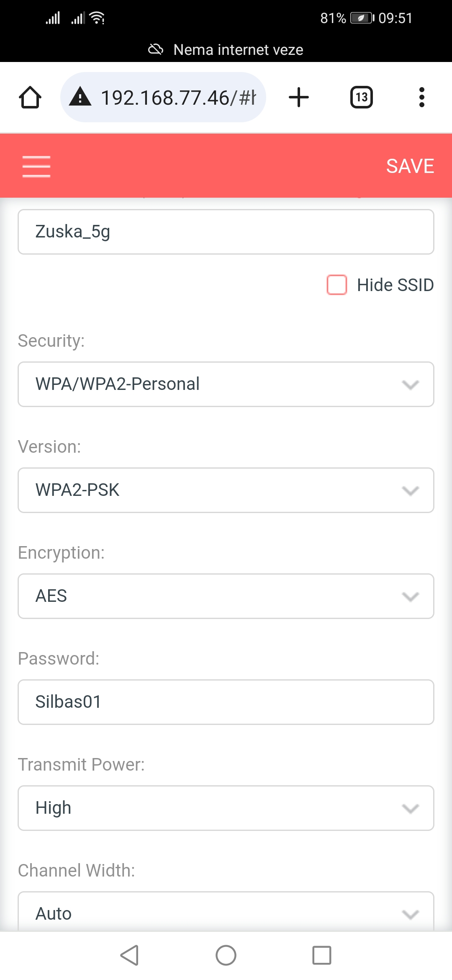The height and width of the screenshot is (980, 452).
Task: Open the router hamburger menu
Action: coord(36,166)
